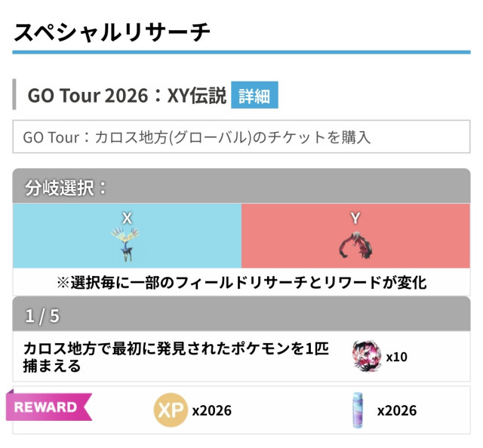Collapse the 1 / 5 step header

(x=241, y=315)
